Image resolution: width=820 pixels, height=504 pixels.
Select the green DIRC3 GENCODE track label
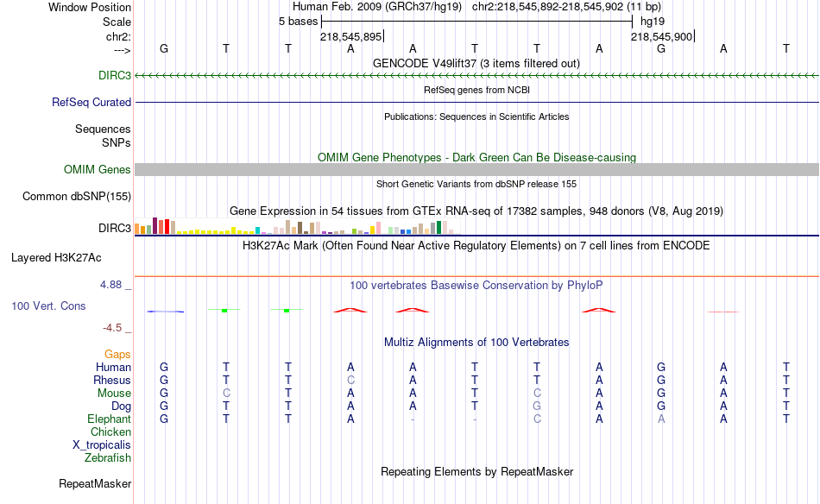(x=115, y=75)
